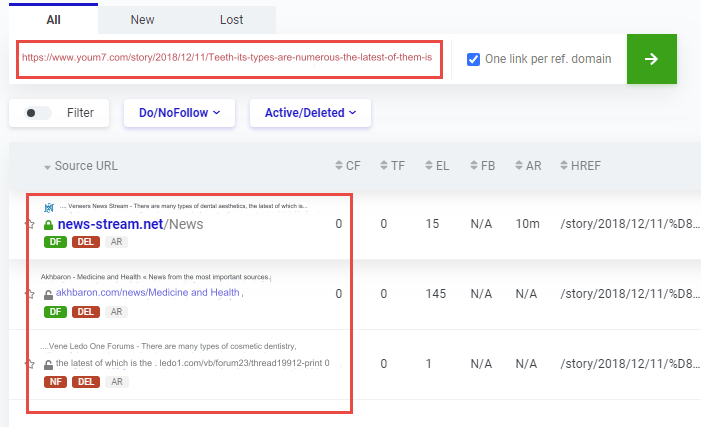Viewport: 701px width, 427px height.
Task: Switch to the New tab
Action: (x=142, y=20)
